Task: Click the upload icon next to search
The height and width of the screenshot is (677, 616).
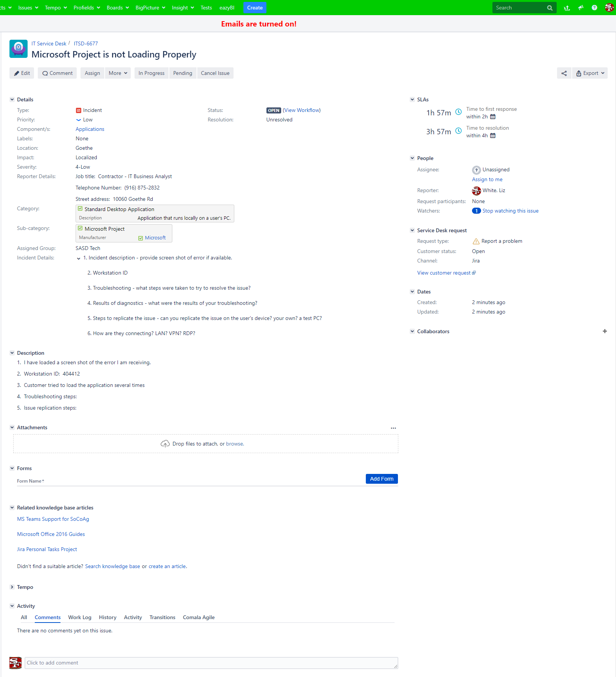Action: pyautogui.click(x=567, y=8)
